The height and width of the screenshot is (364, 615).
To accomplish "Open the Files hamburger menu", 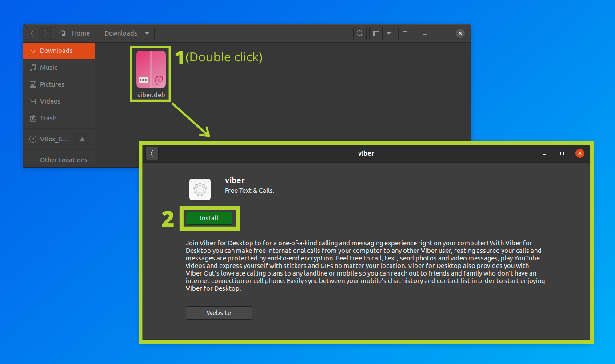I will coord(404,33).
